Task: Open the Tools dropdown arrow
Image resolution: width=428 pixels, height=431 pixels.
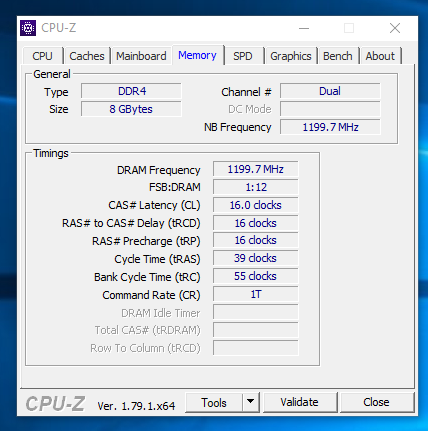Action: tap(251, 402)
